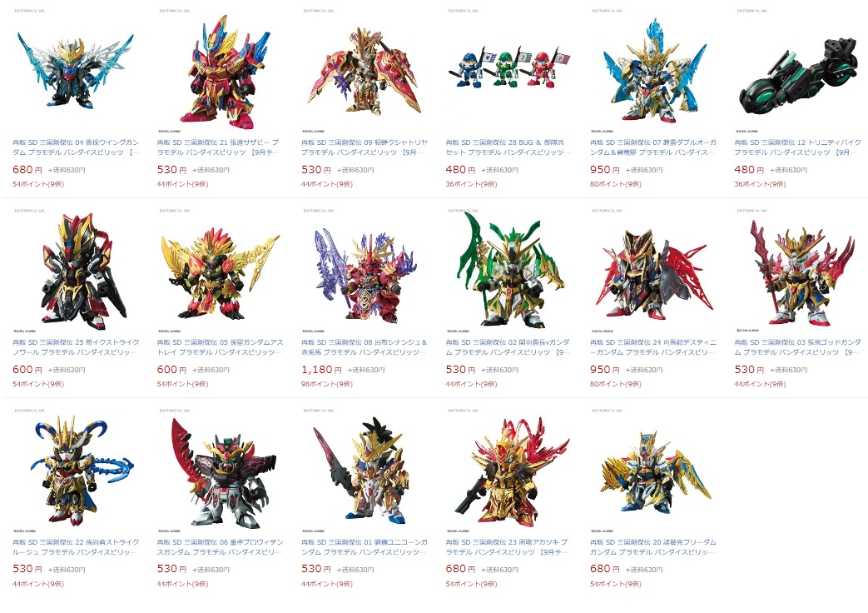Open the 01 劉備ユニコーンガンダム product link
Viewport: 868px width, 613px height.
(x=365, y=547)
